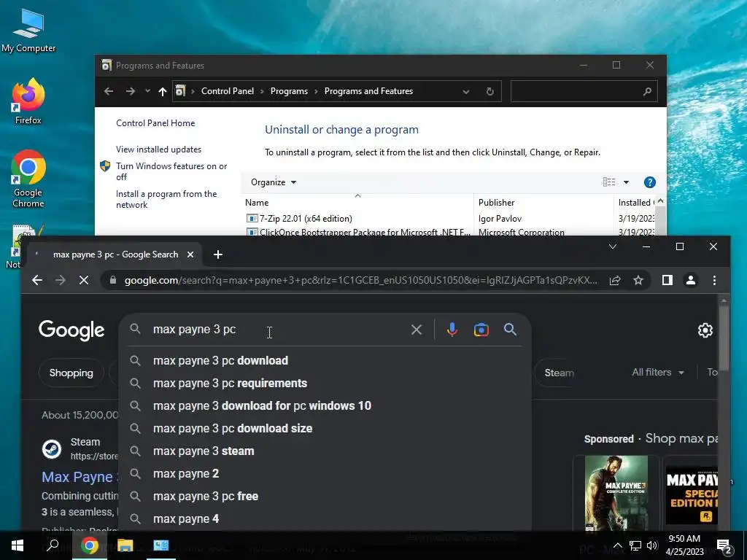The image size is (747, 560).
Task: Open the blue Help icon
Action: 649,182
